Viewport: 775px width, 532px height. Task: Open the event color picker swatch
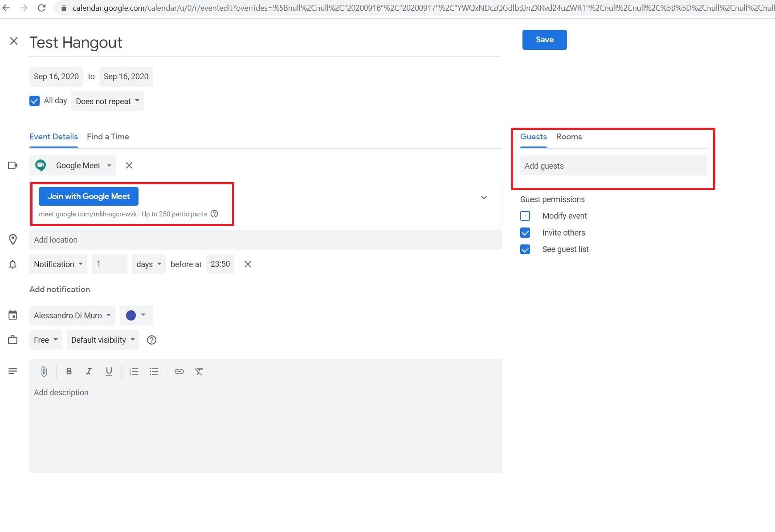click(136, 315)
